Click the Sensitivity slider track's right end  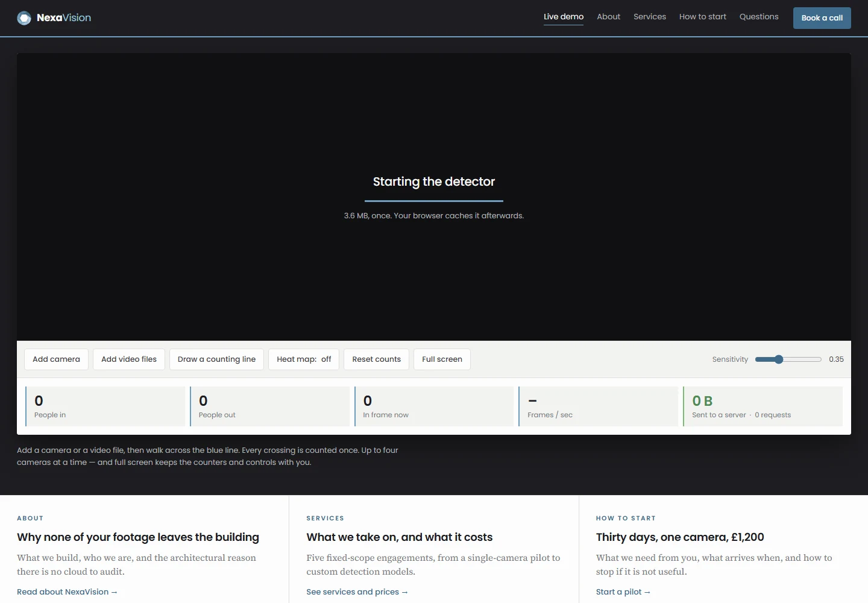(819, 359)
